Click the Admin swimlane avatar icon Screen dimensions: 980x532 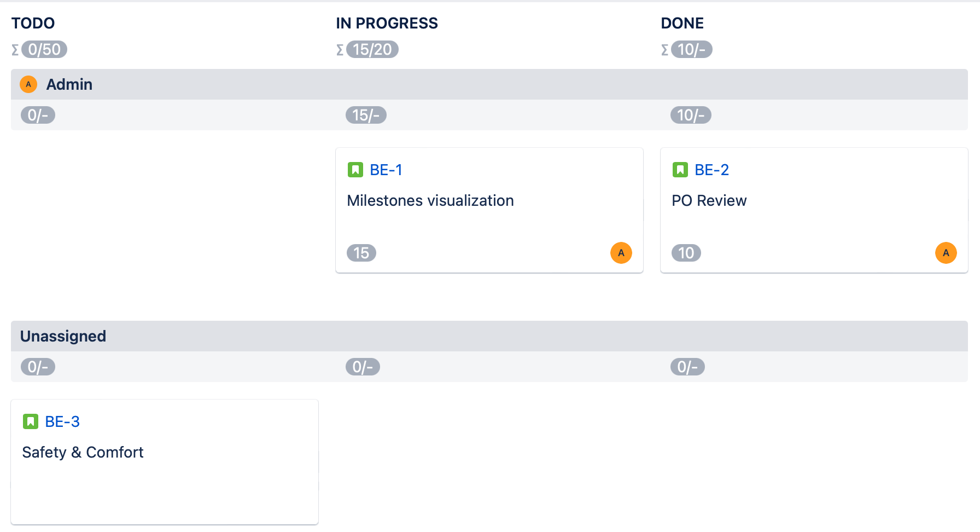click(28, 84)
